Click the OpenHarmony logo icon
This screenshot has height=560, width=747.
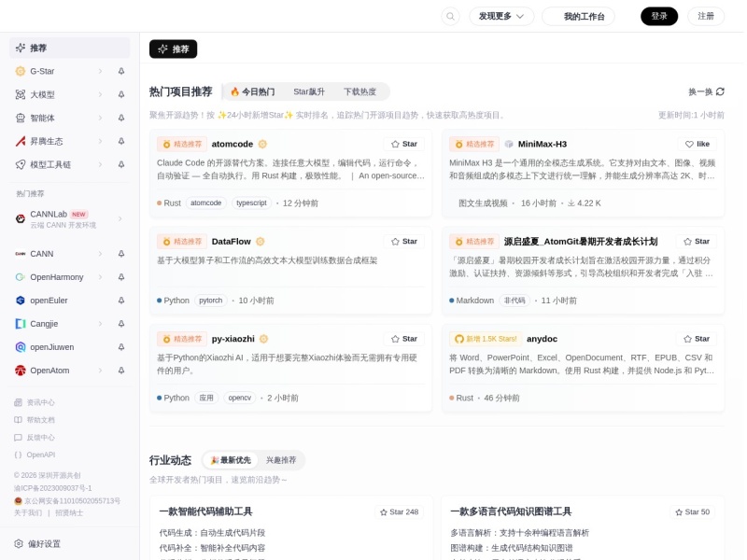coord(20,277)
